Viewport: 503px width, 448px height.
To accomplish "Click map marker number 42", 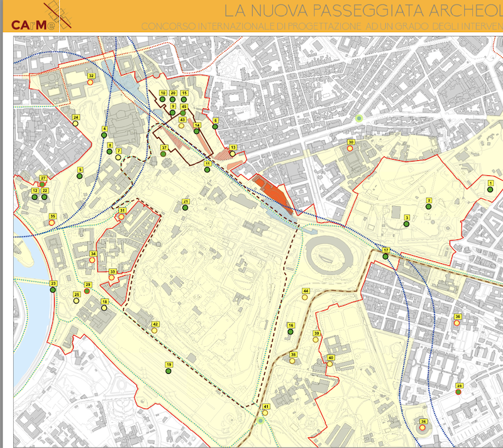I will click(154, 331).
